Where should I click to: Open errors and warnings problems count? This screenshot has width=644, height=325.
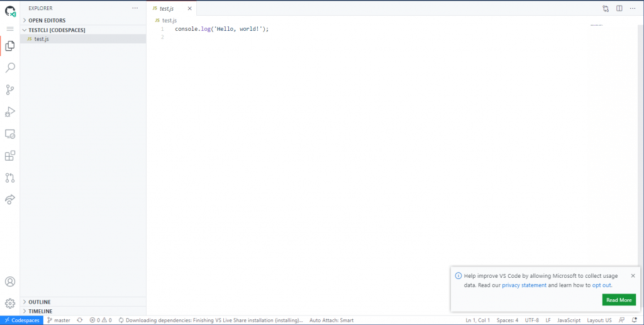[101, 320]
